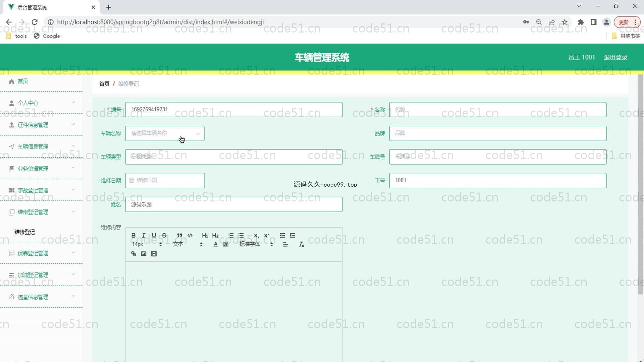This screenshot has width=644, height=362.
Task: Open the 维修日期 date picker
Action: pos(165,180)
